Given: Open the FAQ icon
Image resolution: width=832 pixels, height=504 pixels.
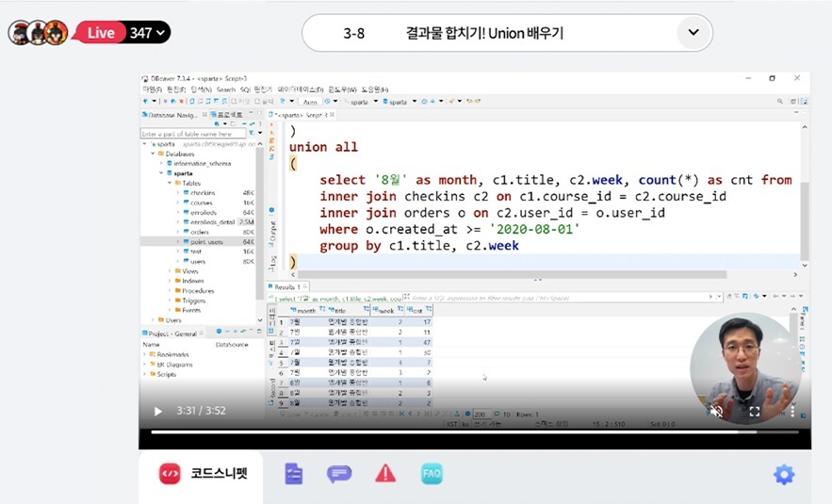Looking at the screenshot, I should pyautogui.click(x=432, y=473).
